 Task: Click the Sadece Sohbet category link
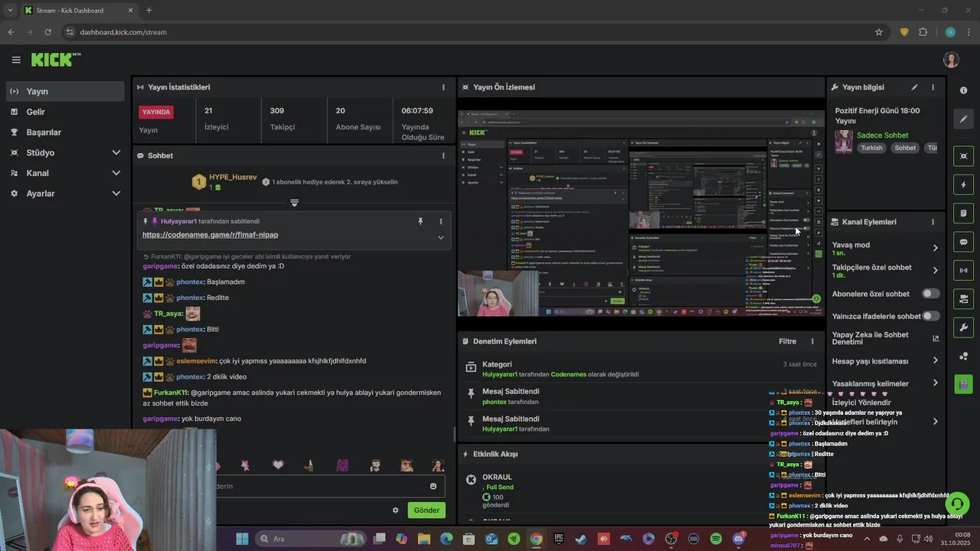882,135
